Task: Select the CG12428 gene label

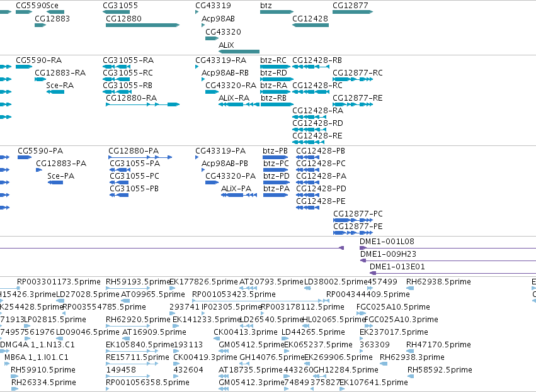Action: click(310, 19)
